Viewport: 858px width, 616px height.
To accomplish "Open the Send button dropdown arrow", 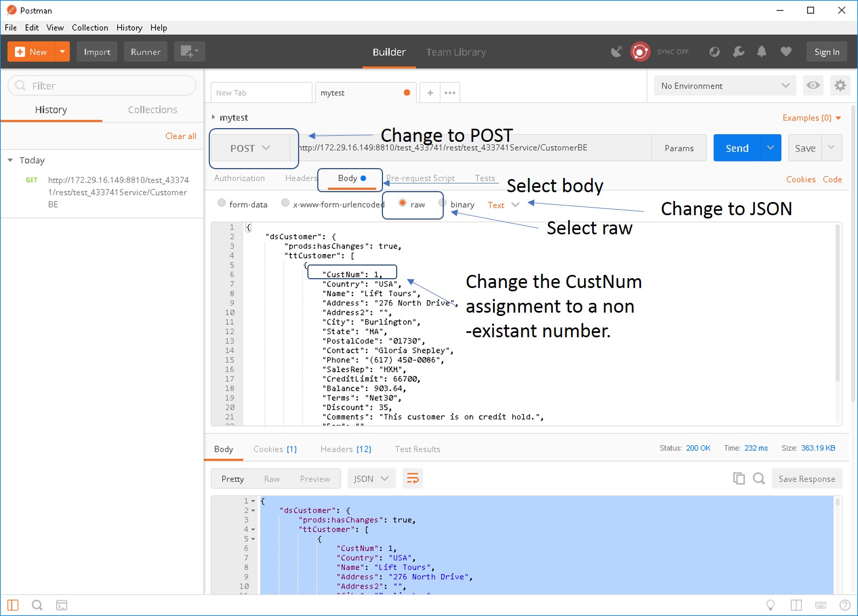I will 771,148.
